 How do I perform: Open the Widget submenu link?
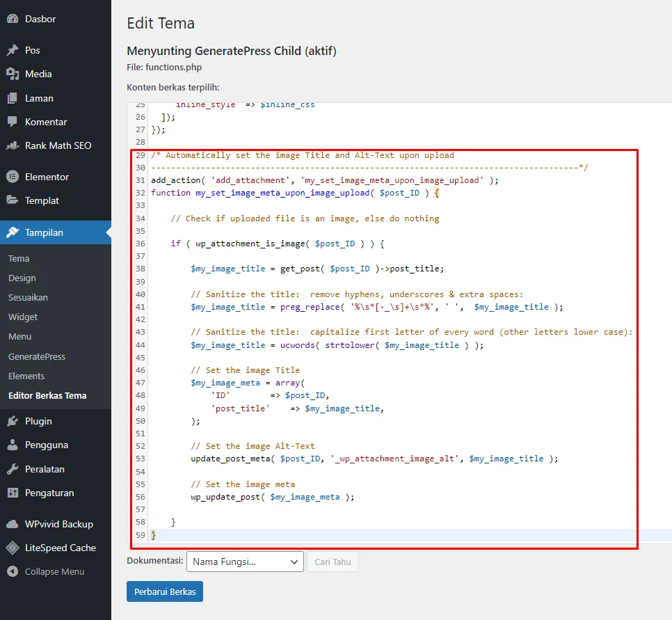click(x=23, y=317)
